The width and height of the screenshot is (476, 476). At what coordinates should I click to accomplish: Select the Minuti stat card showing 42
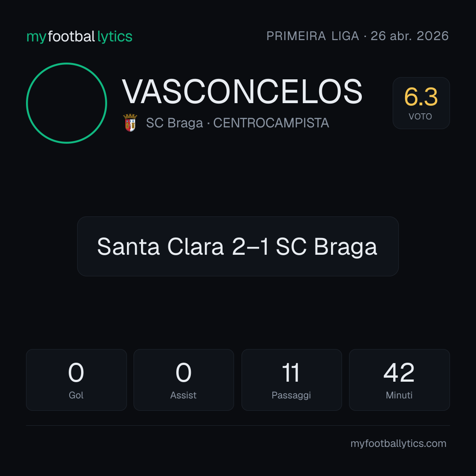399,380
